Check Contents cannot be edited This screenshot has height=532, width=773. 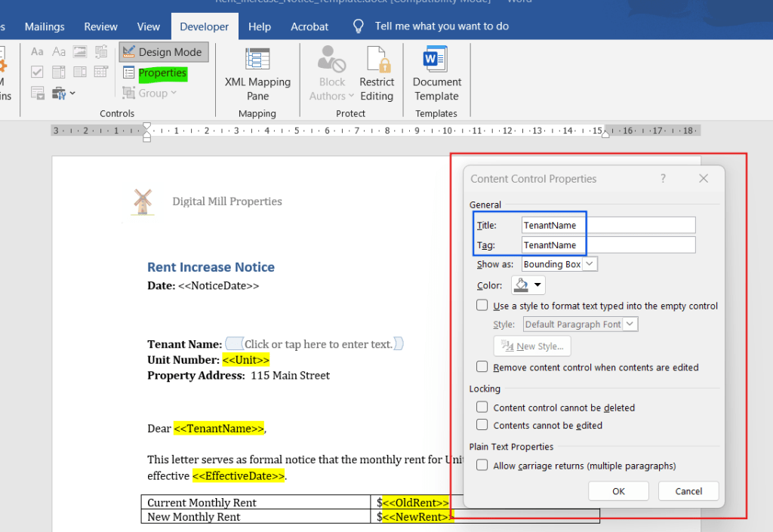pyautogui.click(x=482, y=425)
